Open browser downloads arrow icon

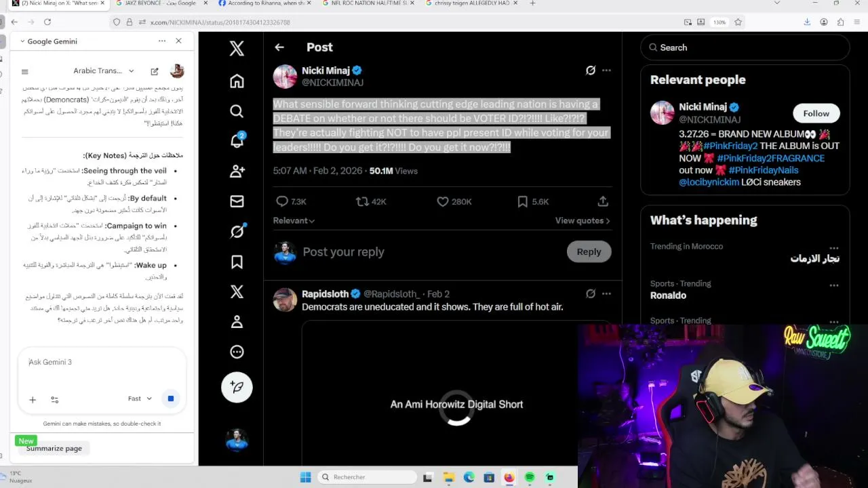(x=807, y=22)
